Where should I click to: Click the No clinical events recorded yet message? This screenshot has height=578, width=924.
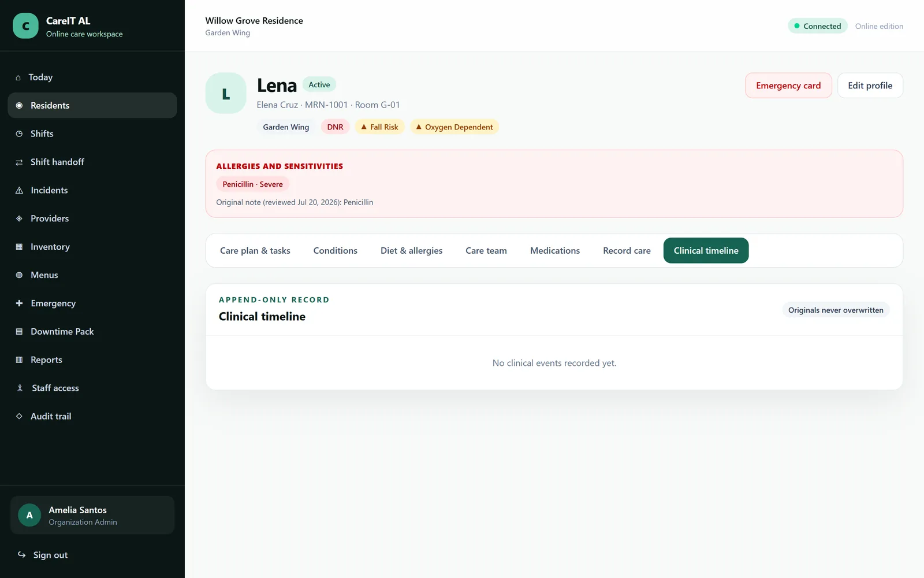click(554, 363)
